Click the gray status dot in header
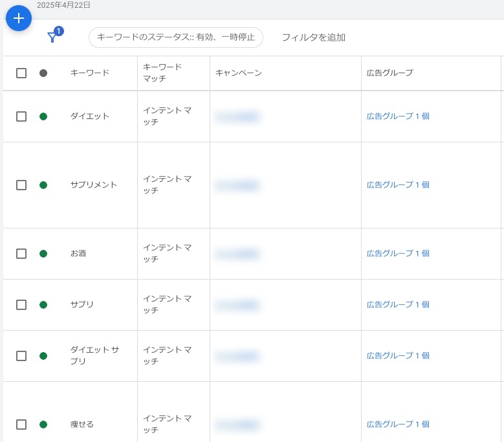Image resolution: width=504 pixels, height=442 pixels. 43,73
